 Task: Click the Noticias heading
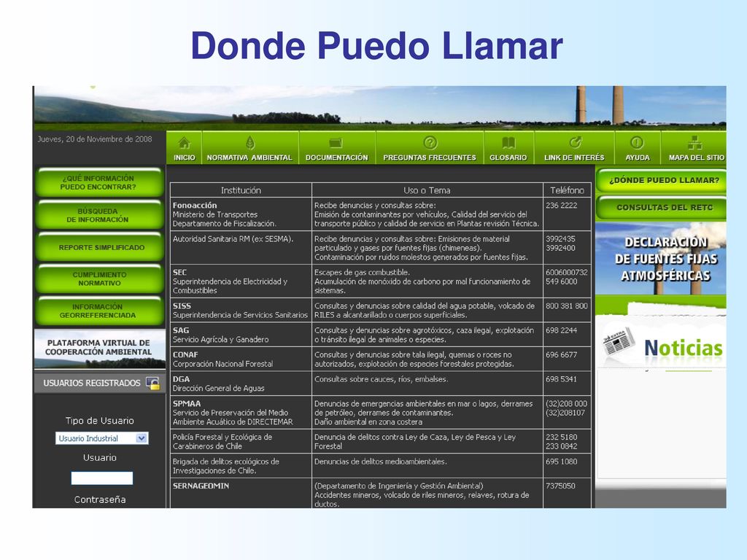[683, 348]
